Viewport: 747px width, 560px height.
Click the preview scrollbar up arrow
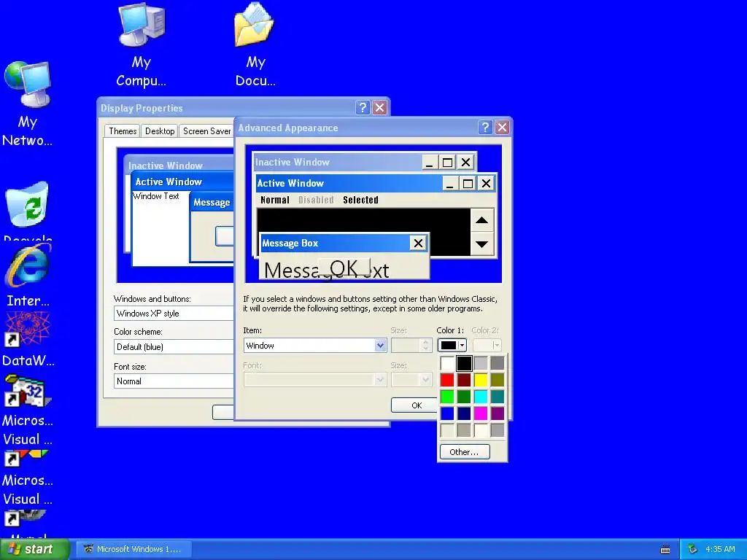coord(481,220)
